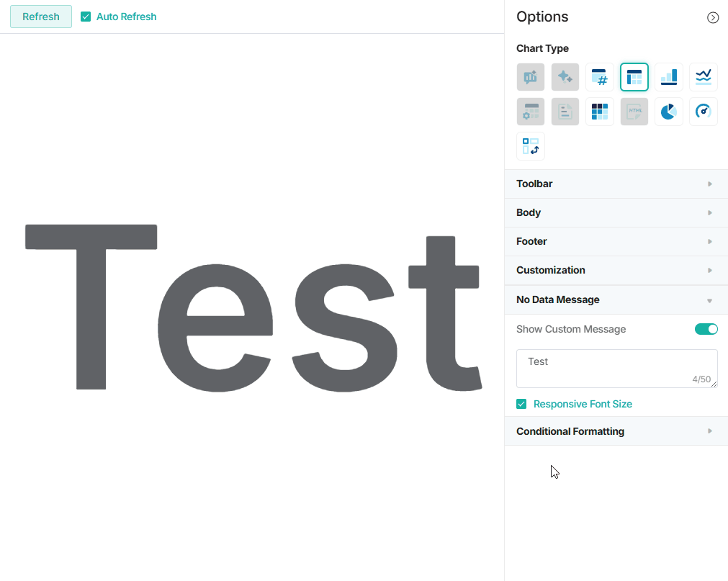728x581 pixels.
Task: Collapse the No Data Message section
Action: (x=616, y=299)
